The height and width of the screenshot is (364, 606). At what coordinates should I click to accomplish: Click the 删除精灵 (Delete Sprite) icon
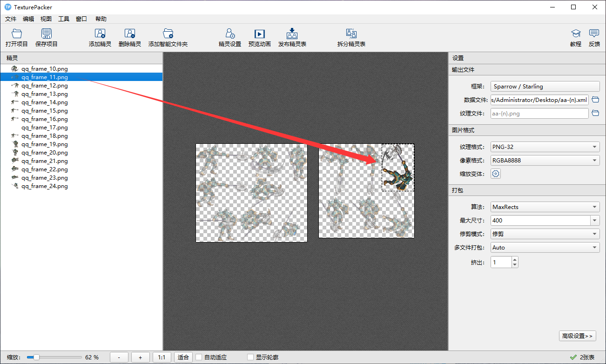[129, 34]
